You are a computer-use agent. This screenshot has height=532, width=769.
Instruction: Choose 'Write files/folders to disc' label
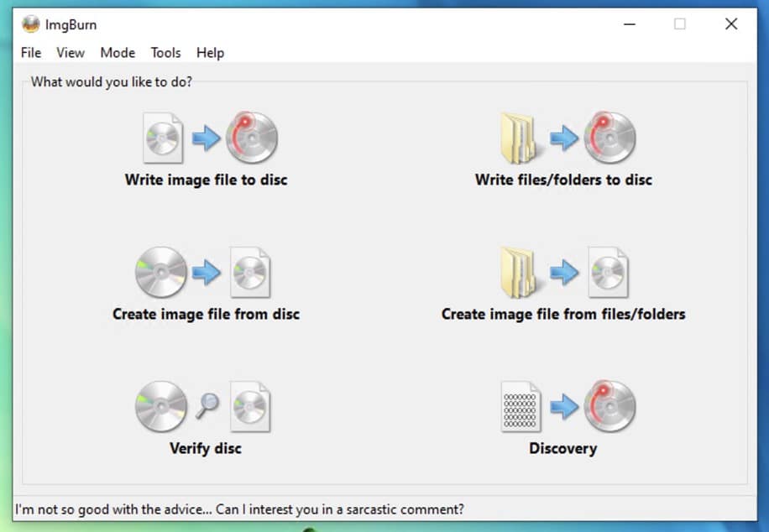pyautogui.click(x=563, y=180)
